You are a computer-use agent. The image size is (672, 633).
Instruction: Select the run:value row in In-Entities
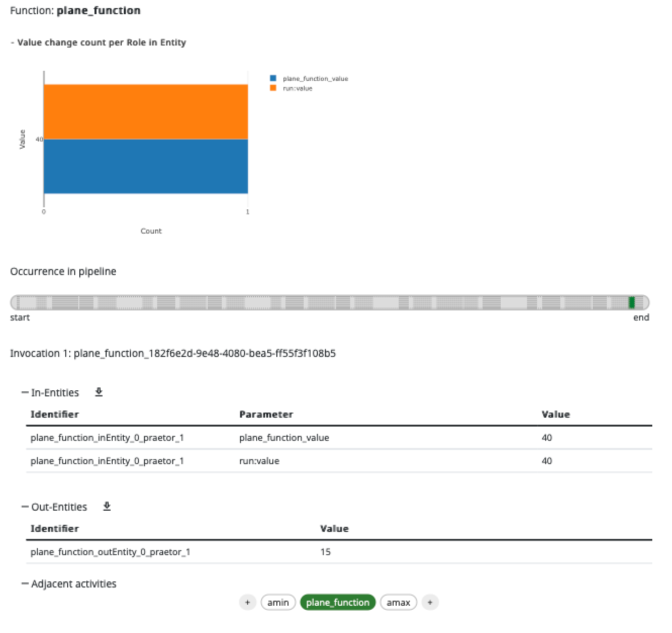tap(259, 461)
